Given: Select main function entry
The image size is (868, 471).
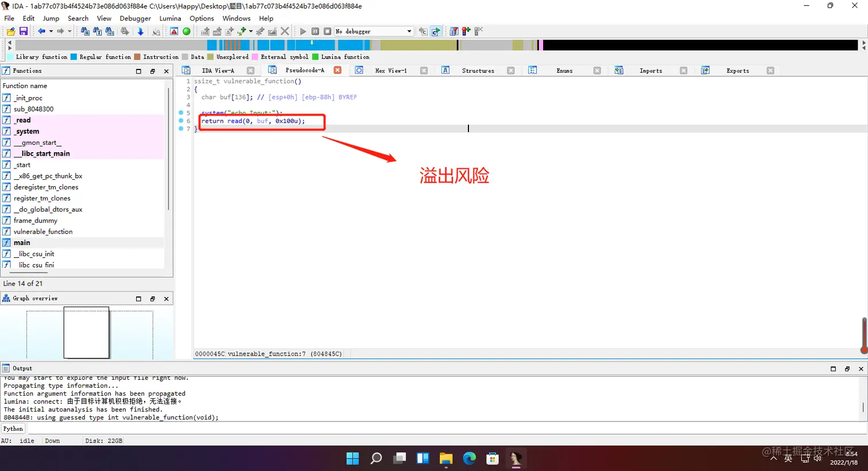Looking at the screenshot, I should 83,242.
